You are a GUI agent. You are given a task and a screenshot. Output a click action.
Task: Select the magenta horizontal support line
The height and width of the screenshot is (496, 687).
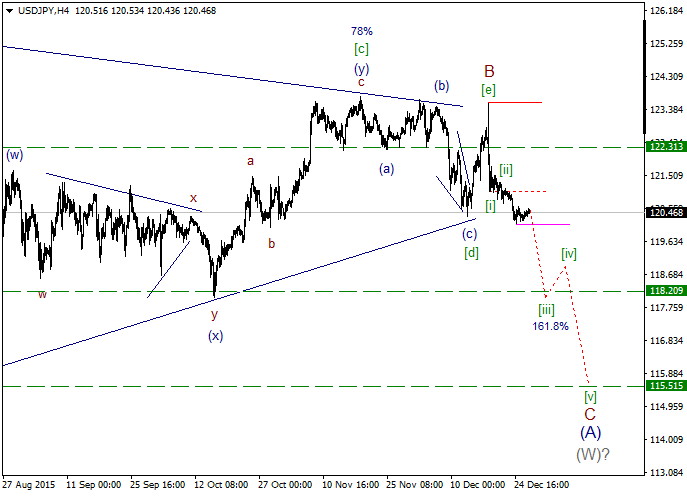(x=543, y=224)
